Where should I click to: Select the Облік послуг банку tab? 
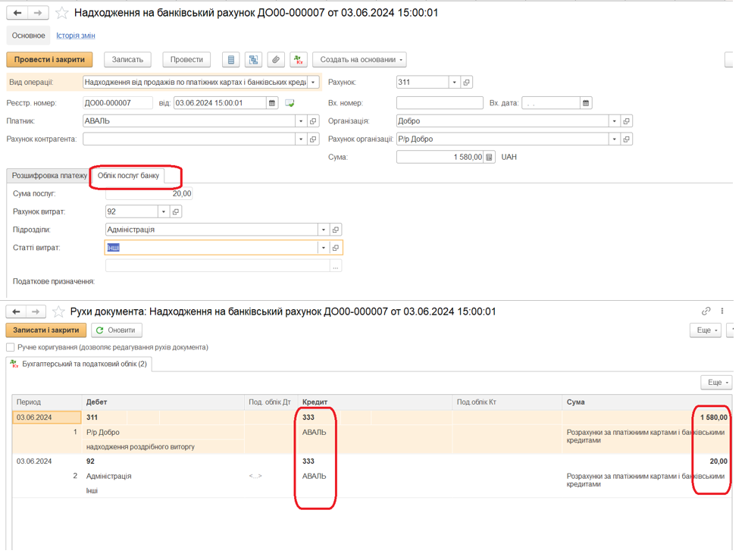click(x=128, y=176)
